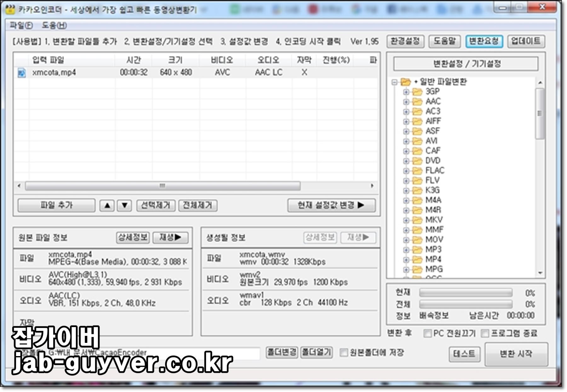Click the 비디오 column header
Image resolution: width=567 pixels, height=392 pixels.
tap(222, 60)
